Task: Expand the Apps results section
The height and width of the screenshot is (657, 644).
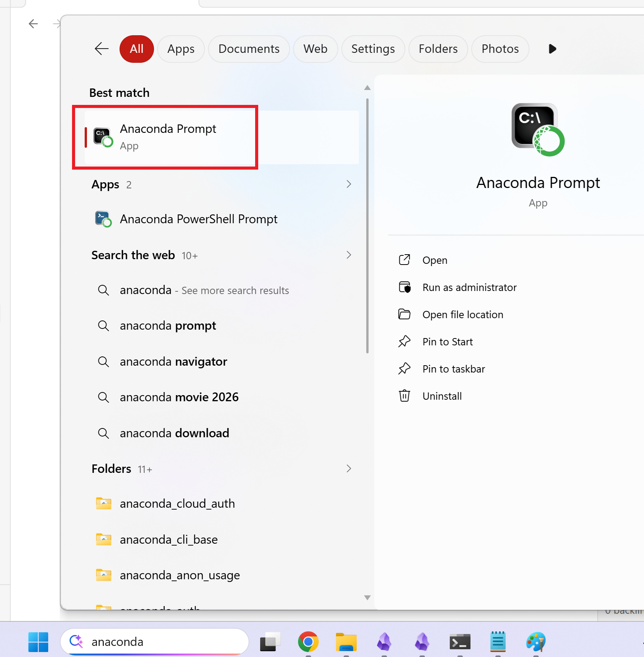Action: click(x=349, y=184)
